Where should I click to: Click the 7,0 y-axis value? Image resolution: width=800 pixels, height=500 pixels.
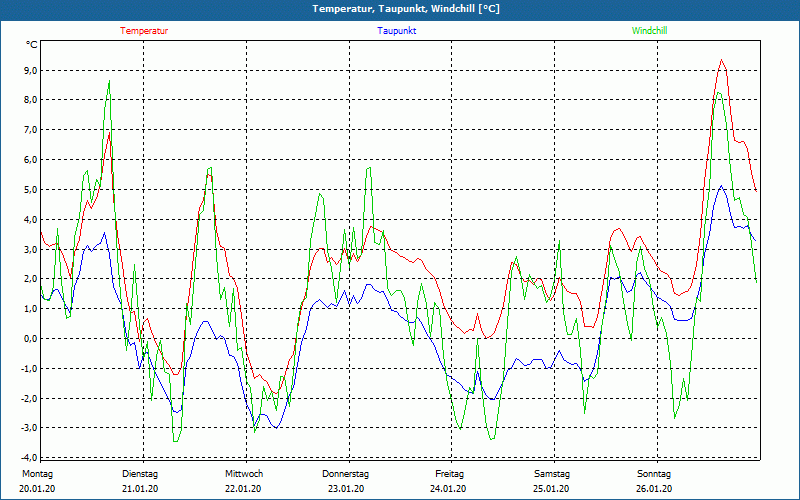pos(30,130)
